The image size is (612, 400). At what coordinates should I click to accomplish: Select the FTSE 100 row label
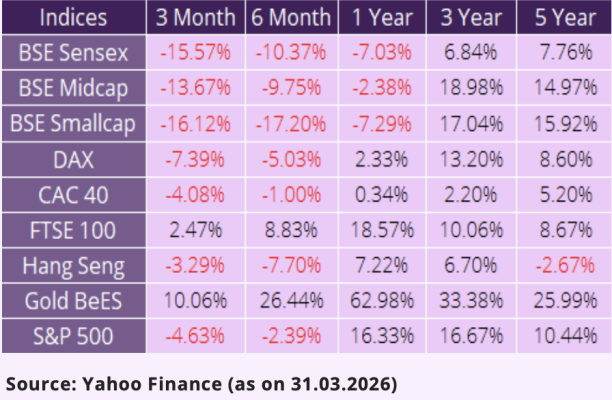(x=74, y=230)
